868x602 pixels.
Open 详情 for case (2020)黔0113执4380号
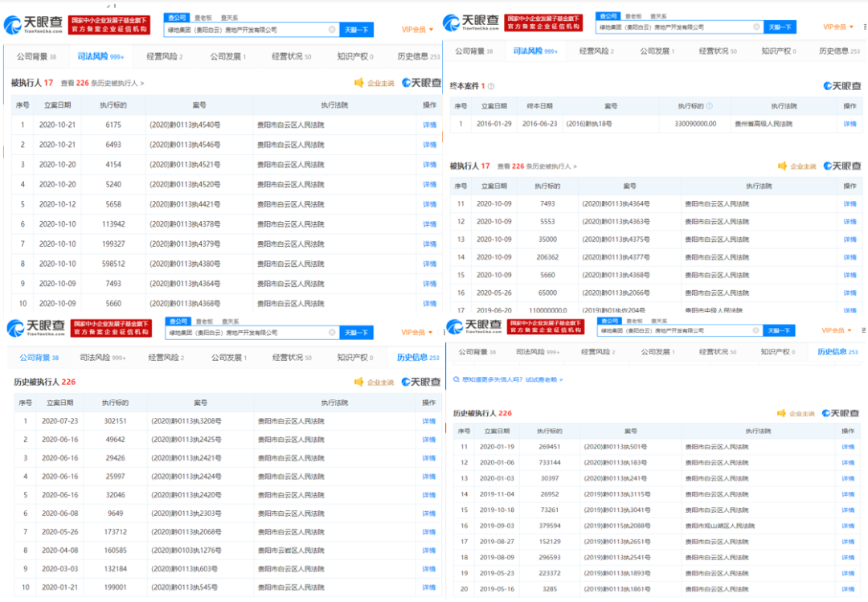(429, 264)
